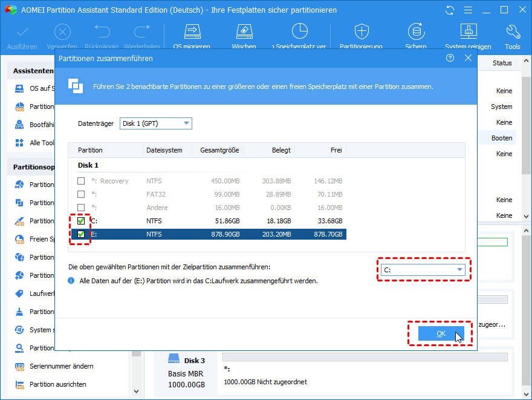Click the 51.86GB size cell
532x400 pixels.
tap(227, 221)
